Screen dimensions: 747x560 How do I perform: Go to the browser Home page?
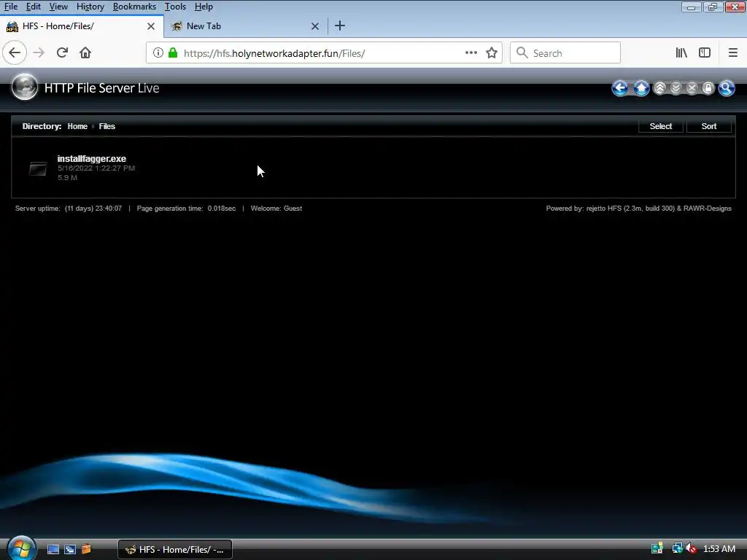pos(85,52)
